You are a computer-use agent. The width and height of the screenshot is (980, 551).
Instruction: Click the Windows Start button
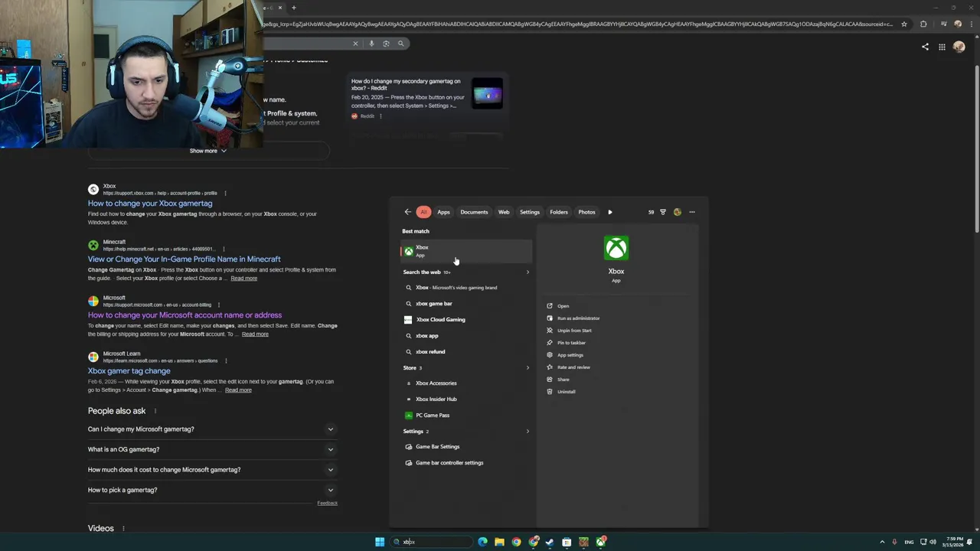[x=380, y=542]
